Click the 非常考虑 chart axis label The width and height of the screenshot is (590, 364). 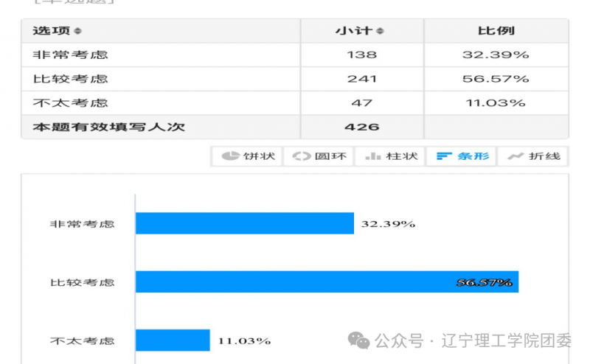click(82, 224)
